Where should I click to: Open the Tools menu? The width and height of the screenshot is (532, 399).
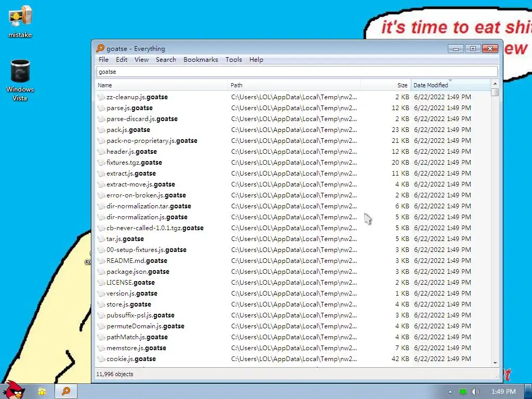[x=234, y=60]
